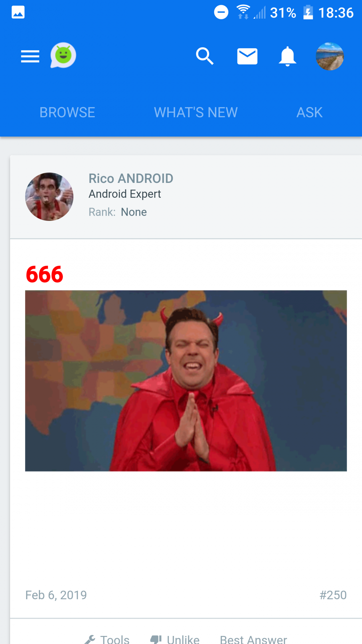Image resolution: width=362 pixels, height=644 pixels.
Task: Tap the thumbs-down Unlike icon
Action: 156,639
